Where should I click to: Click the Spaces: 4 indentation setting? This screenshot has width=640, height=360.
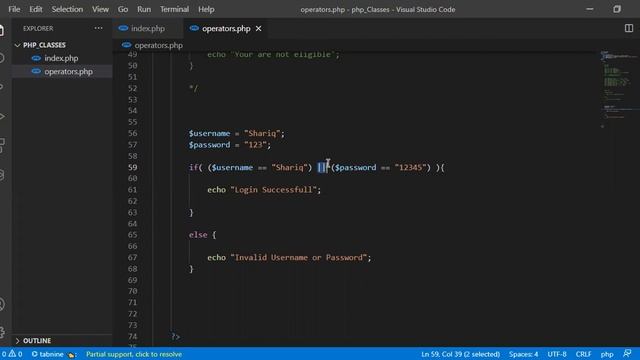coord(523,354)
